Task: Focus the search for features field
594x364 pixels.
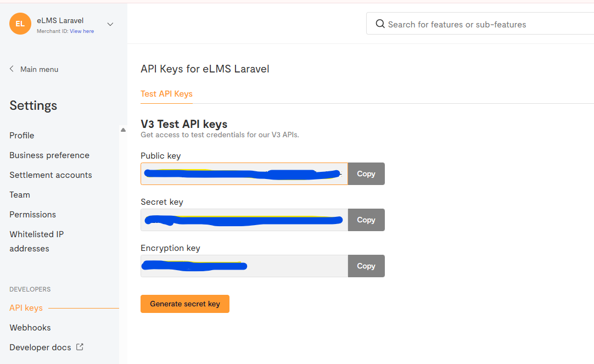Action: tap(483, 24)
